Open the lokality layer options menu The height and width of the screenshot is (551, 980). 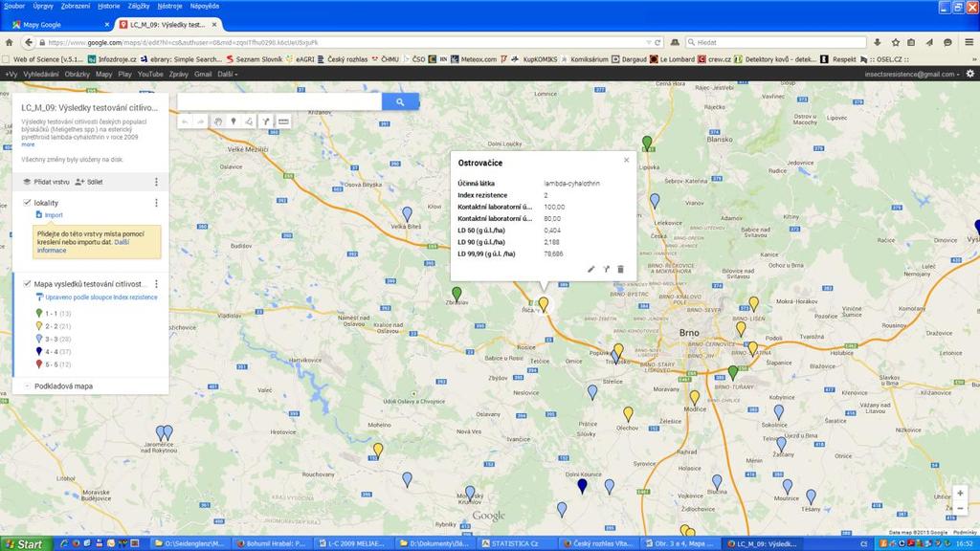click(x=156, y=203)
